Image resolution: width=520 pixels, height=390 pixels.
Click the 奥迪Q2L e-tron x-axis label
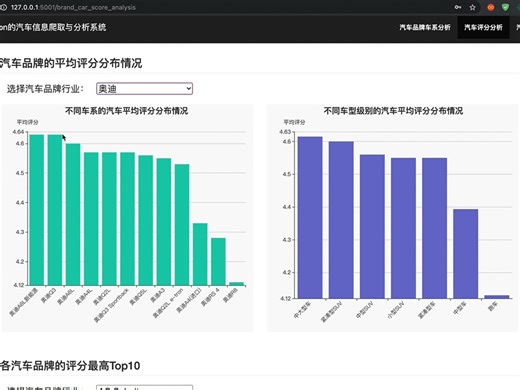tap(168, 303)
